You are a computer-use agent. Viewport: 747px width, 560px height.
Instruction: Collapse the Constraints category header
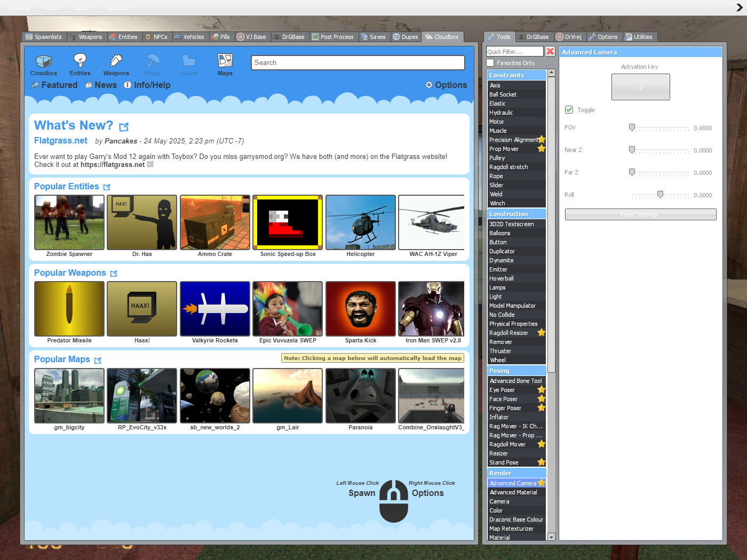pos(516,75)
